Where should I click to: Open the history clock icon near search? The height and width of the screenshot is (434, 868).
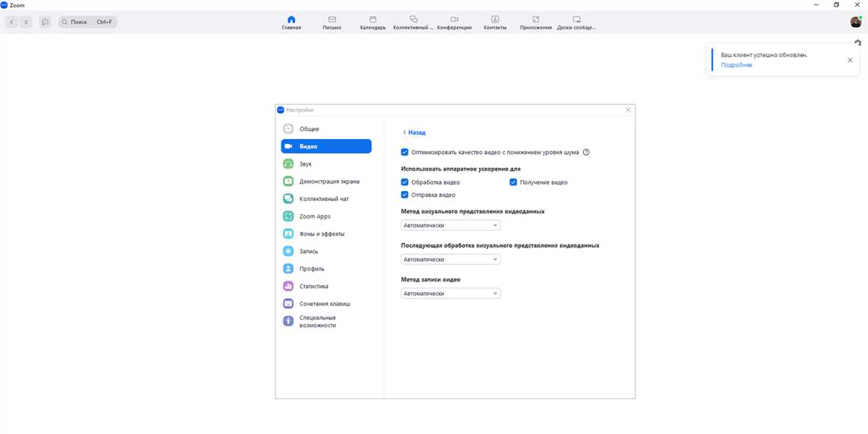pos(46,22)
